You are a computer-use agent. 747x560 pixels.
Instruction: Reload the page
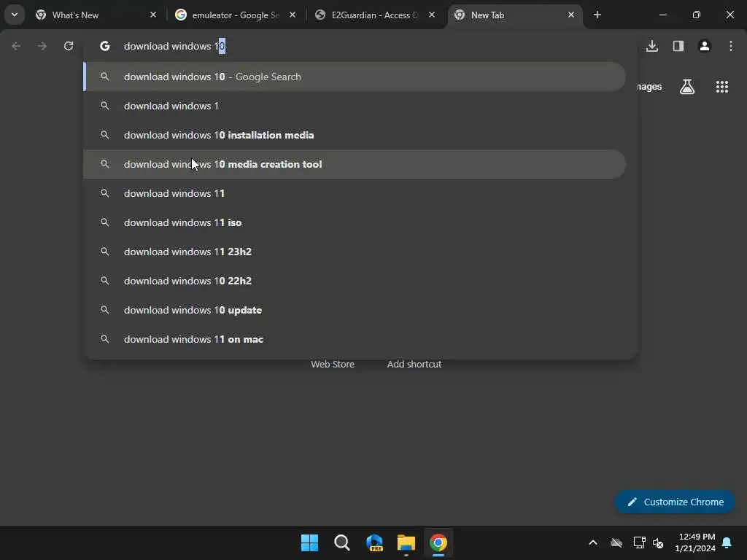(x=69, y=46)
